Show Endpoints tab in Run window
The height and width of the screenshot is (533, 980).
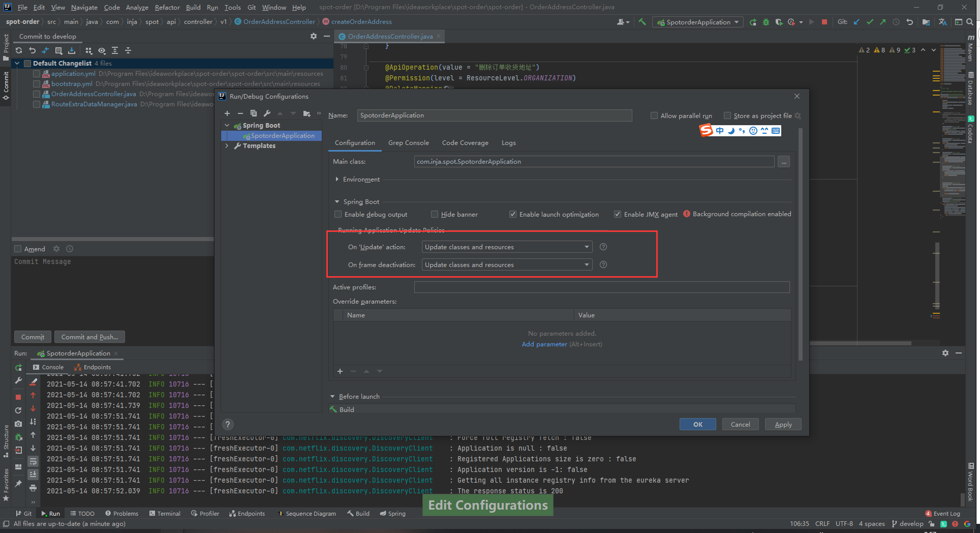point(92,367)
